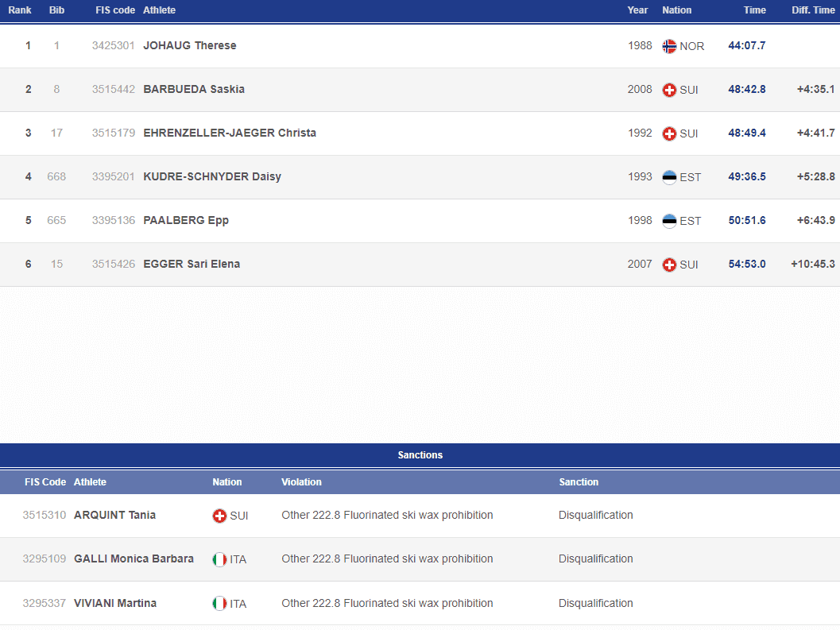Click time 48:49.4
This screenshot has height=630, width=840.
747,133
